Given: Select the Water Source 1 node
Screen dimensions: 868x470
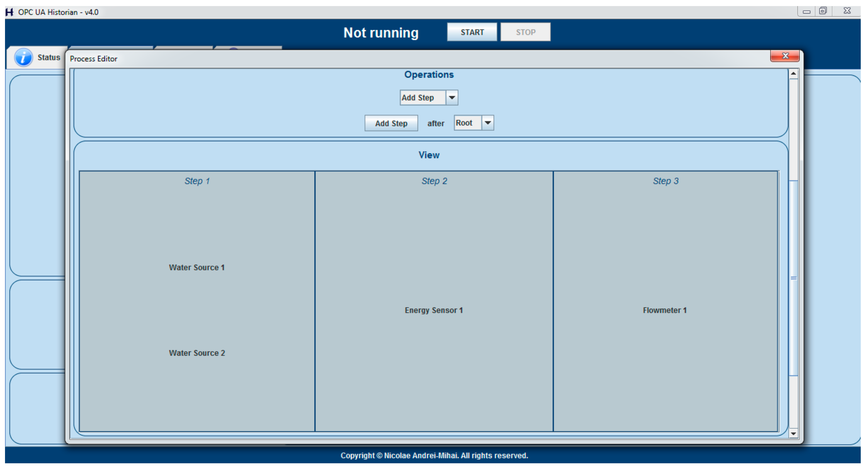Looking at the screenshot, I should (196, 268).
